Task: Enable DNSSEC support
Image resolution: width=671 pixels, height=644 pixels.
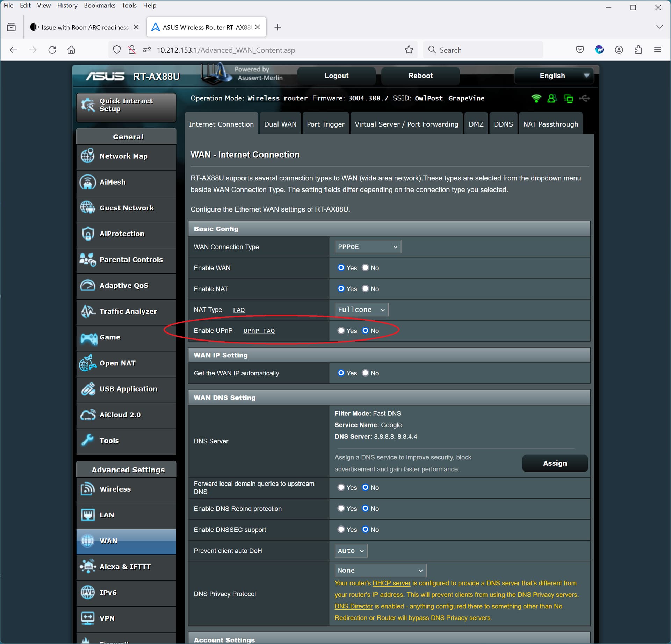Action: 341,529
